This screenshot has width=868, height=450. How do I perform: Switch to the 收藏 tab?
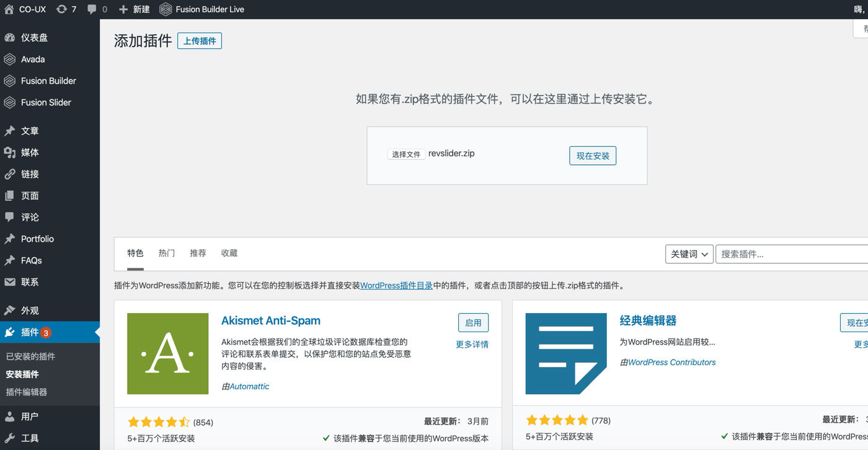click(x=229, y=253)
